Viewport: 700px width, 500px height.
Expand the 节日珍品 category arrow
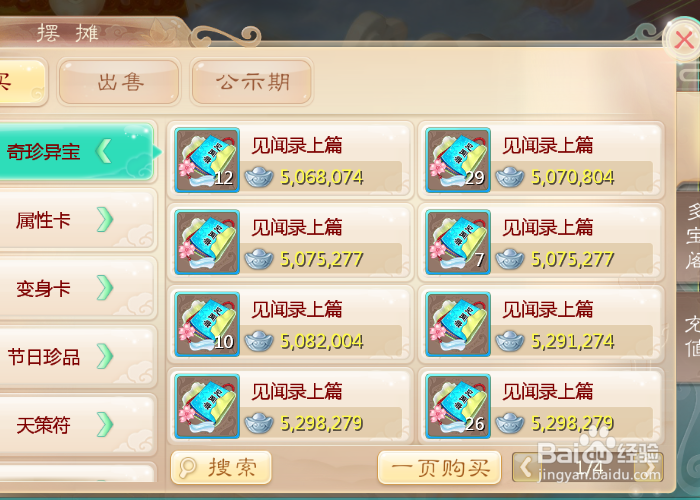105,356
